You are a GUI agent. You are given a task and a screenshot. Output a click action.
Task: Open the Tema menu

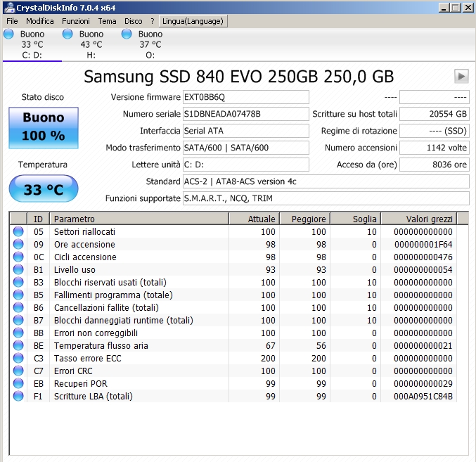[x=107, y=21]
